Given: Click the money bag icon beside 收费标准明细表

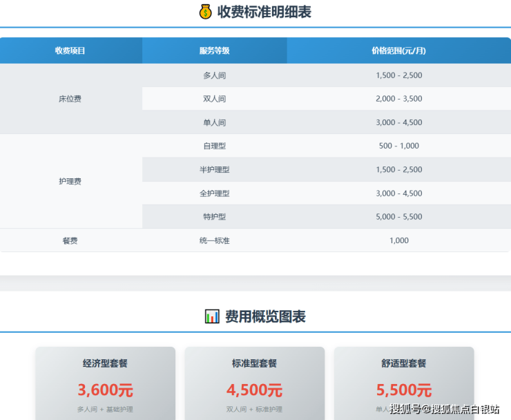Looking at the screenshot, I should (x=205, y=12).
